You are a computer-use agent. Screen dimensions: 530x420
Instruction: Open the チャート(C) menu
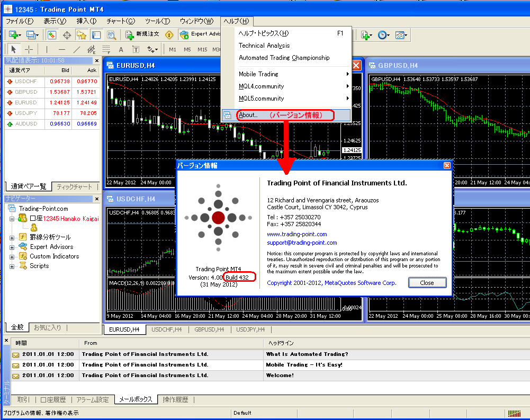click(x=121, y=21)
